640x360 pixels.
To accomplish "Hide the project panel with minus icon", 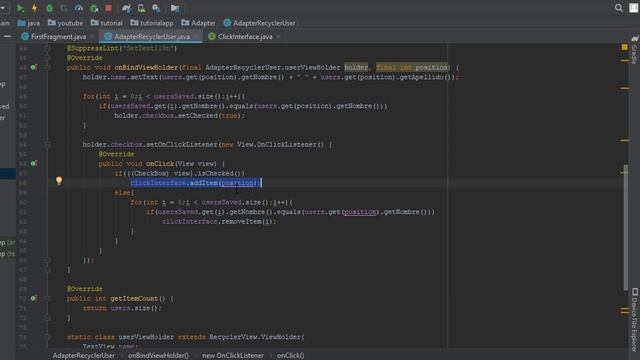I will tap(7, 36).
